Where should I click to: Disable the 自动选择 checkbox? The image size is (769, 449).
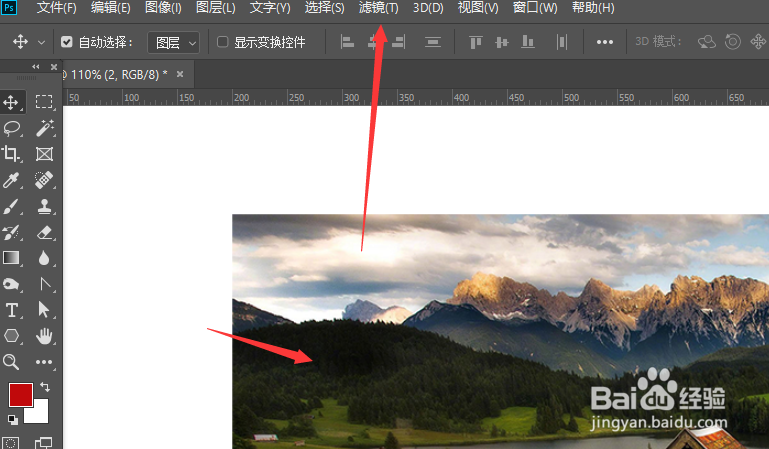[x=67, y=42]
